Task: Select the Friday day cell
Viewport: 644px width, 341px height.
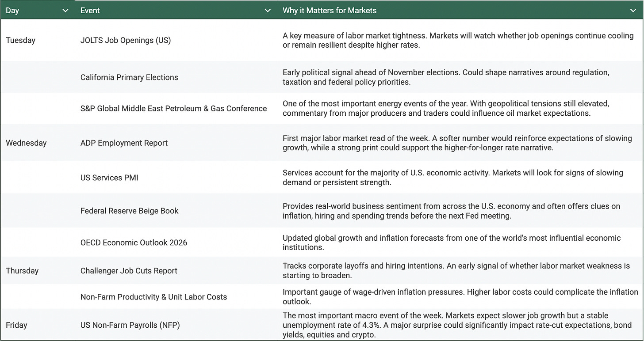Action: coord(16,325)
